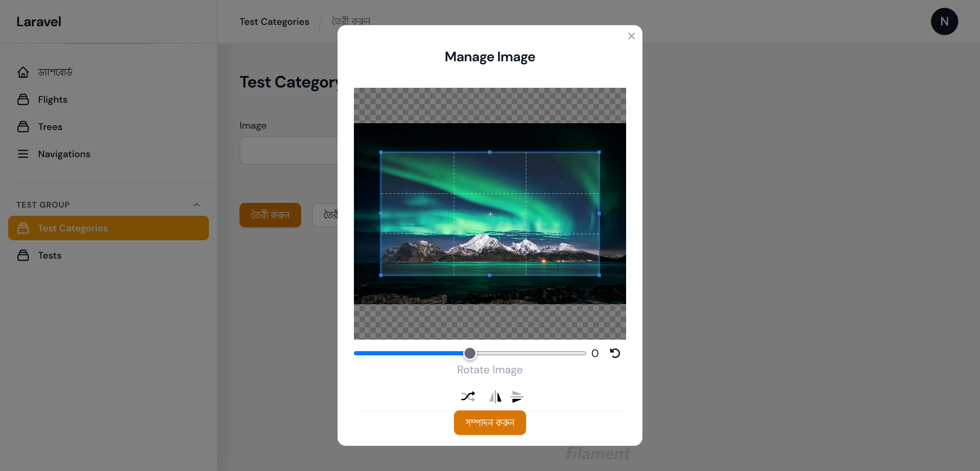Close the Manage Image dialog
Screen dimensions: 980x471
point(631,36)
